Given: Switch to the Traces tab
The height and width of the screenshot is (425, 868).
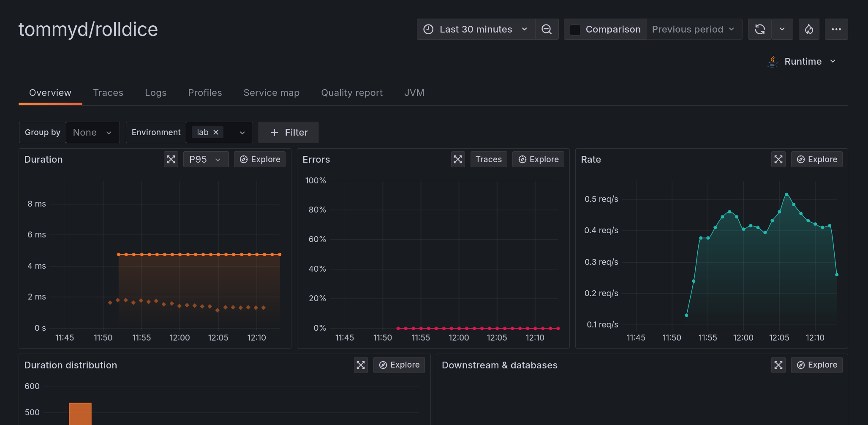Looking at the screenshot, I should pos(108,93).
